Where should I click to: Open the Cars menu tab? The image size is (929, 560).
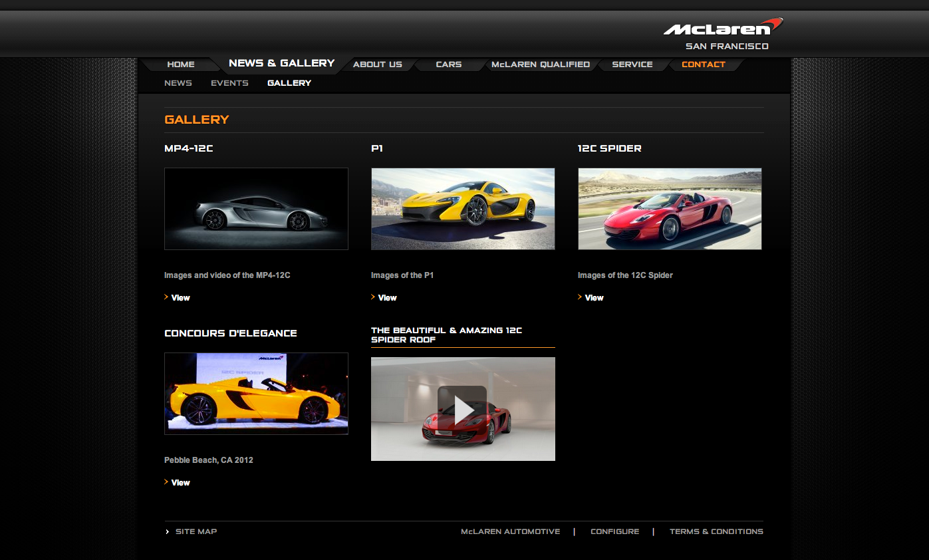pos(449,65)
